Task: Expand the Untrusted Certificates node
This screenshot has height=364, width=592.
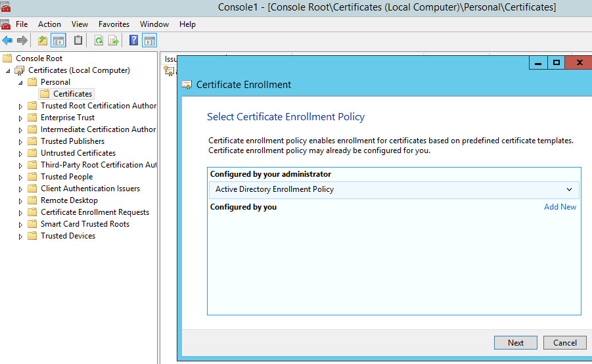Action: (x=20, y=154)
